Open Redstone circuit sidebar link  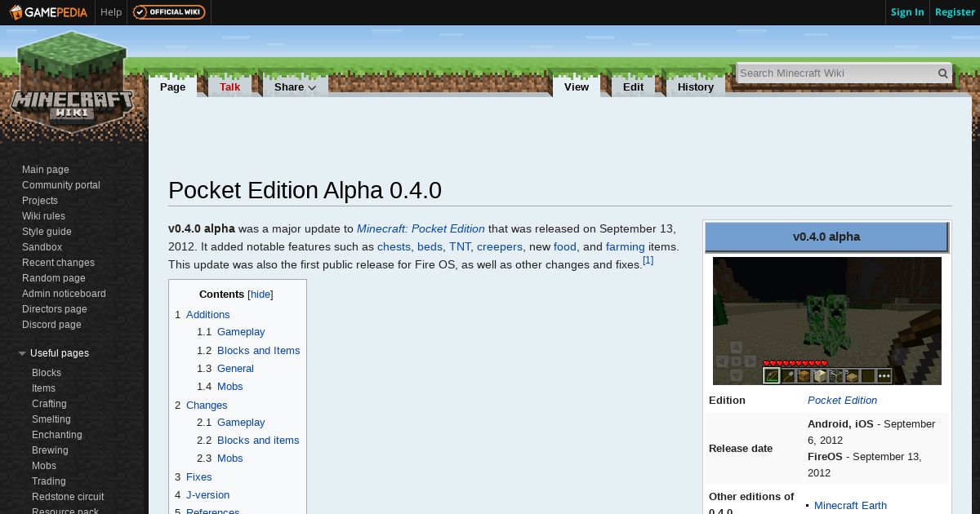point(68,497)
